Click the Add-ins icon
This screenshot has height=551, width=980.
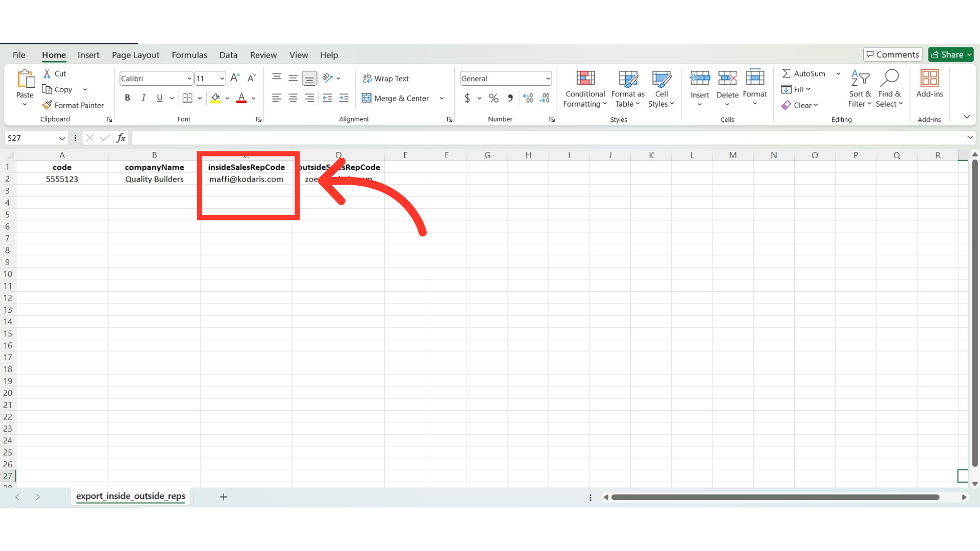pos(929,79)
